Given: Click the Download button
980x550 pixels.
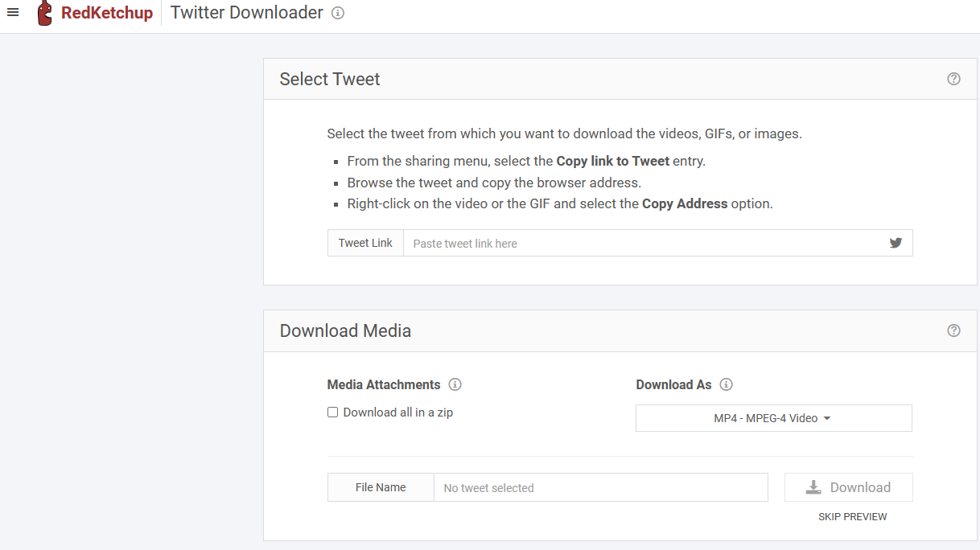Looking at the screenshot, I should pyautogui.click(x=848, y=487).
